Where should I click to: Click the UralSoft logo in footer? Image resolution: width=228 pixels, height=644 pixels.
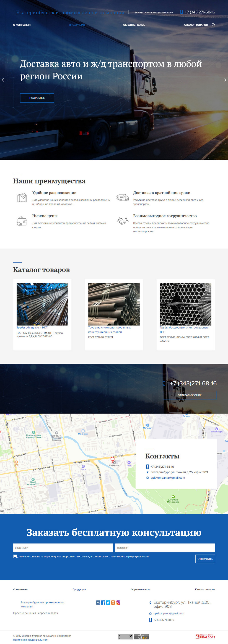tap(205, 636)
